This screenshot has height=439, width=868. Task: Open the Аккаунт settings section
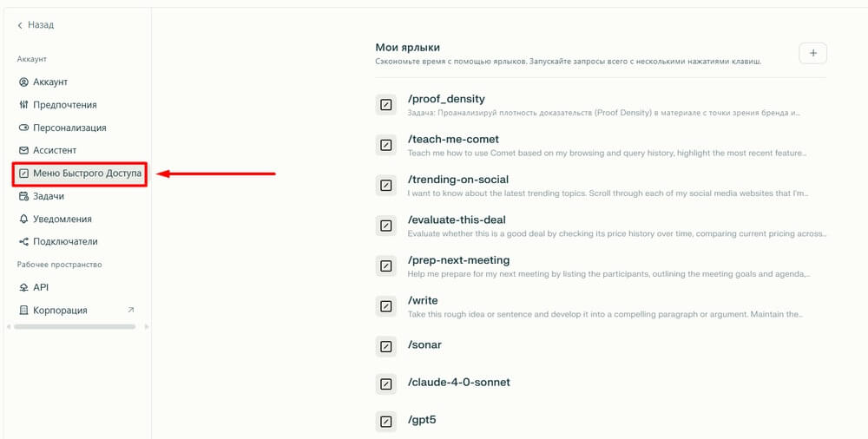[x=49, y=82]
